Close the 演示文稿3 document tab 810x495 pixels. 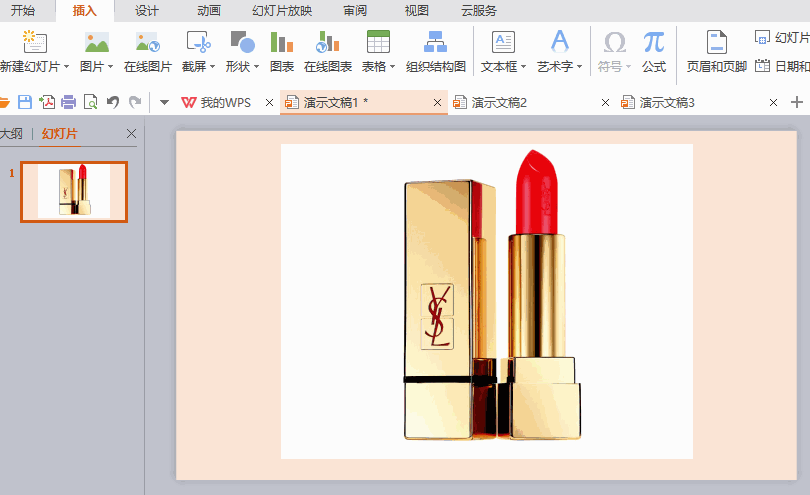point(773,102)
